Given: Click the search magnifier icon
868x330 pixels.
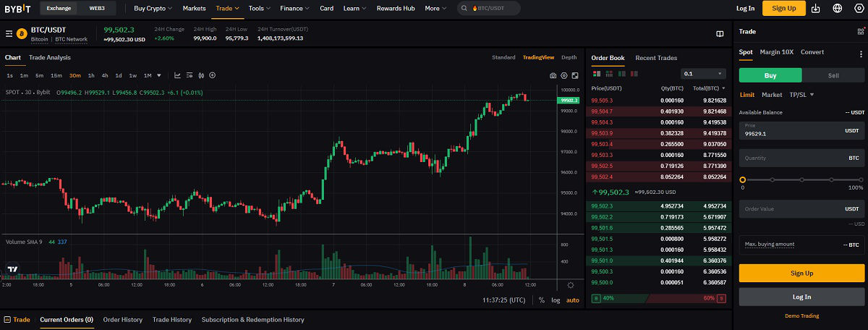Looking at the screenshot, I should 464,9.
